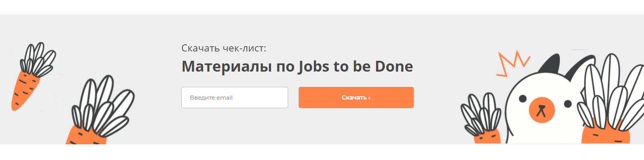Click the 'Материалы по Jobs to be Done' heading
This screenshot has width=644, height=160.
(x=297, y=66)
